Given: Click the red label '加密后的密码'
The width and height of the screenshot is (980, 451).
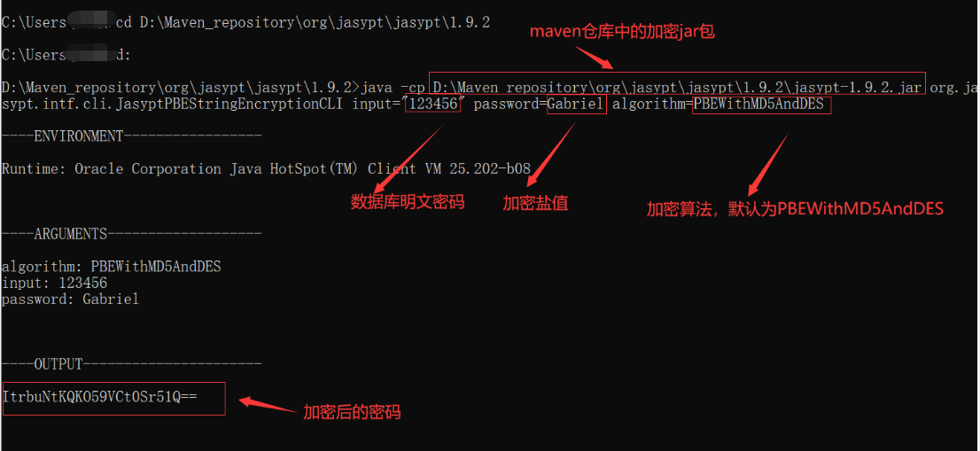Looking at the screenshot, I should (352, 412).
